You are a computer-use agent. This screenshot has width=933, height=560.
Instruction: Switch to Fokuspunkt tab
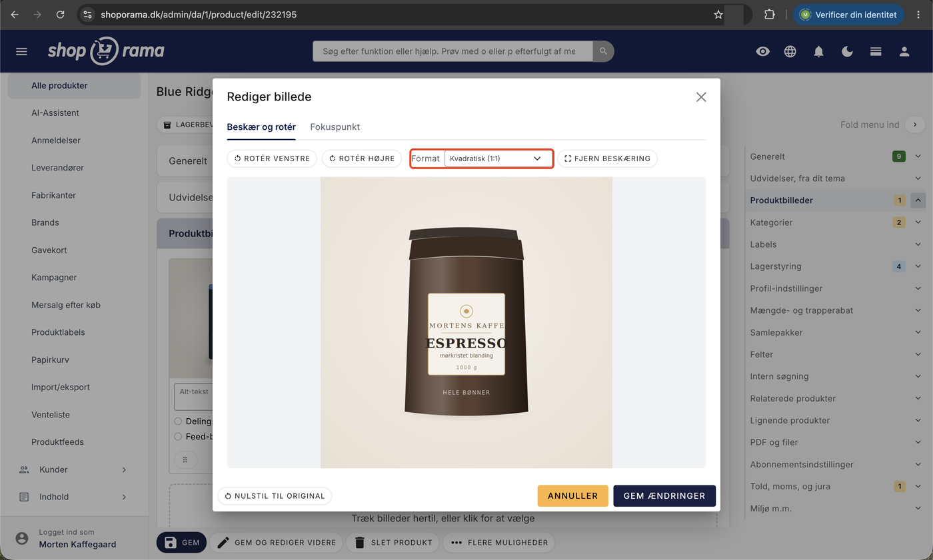coord(335,127)
